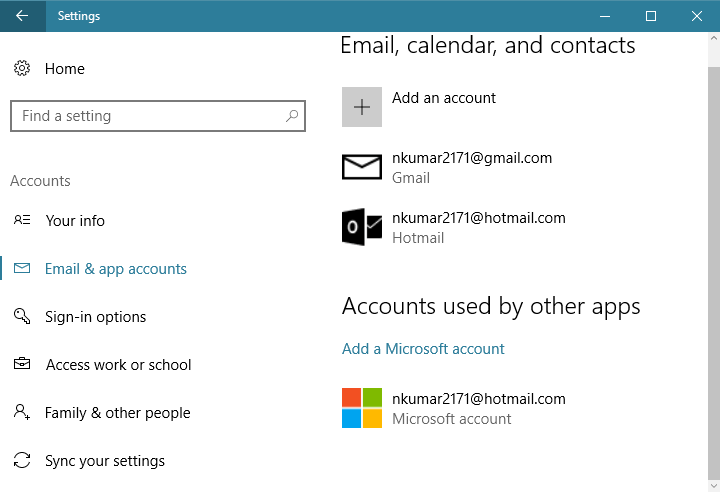720x492 pixels.
Task: Go back using the arrow in title bar
Action: [x=22, y=16]
